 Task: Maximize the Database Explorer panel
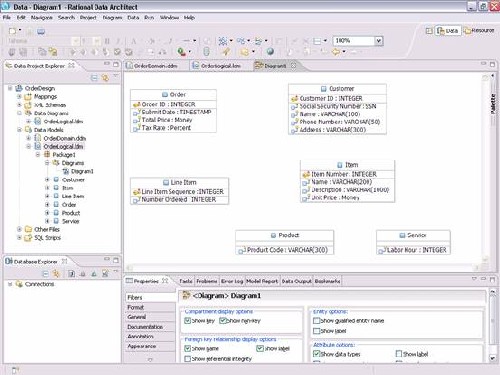coord(116,260)
